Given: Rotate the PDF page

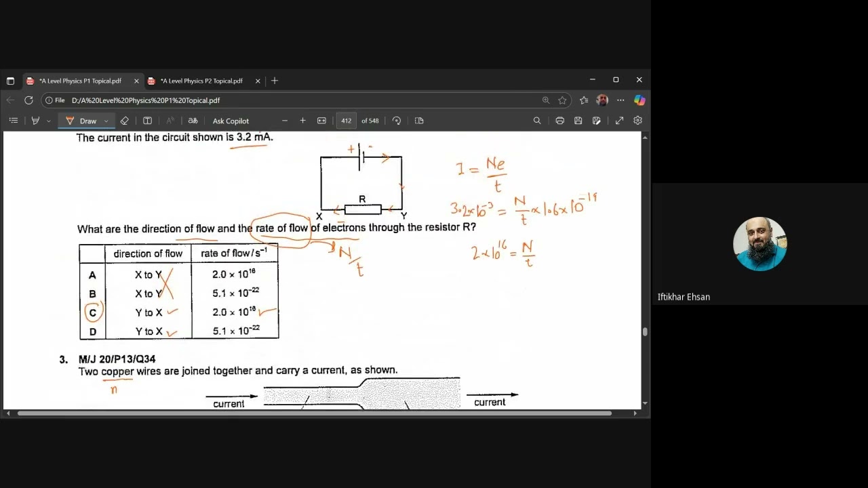Looking at the screenshot, I should point(397,121).
